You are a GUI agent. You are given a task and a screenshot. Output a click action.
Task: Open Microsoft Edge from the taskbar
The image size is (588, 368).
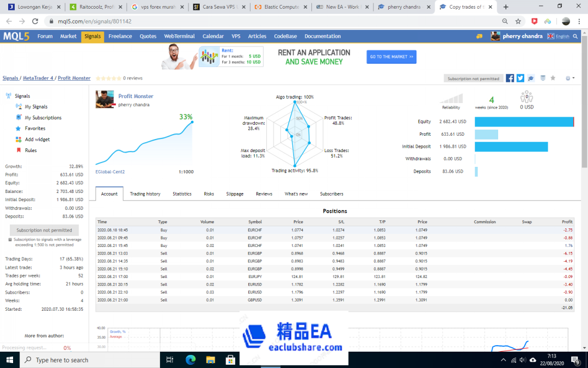click(x=191, y=360)
